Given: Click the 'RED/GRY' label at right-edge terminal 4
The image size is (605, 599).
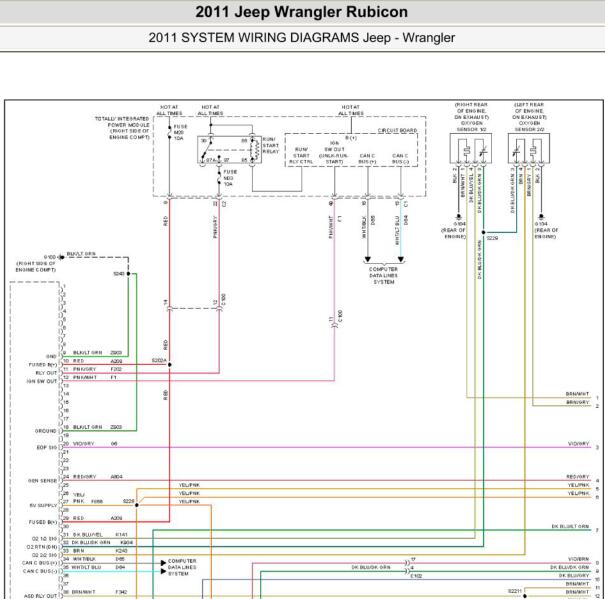Looking at the screenshot, I should pos(578,477).
